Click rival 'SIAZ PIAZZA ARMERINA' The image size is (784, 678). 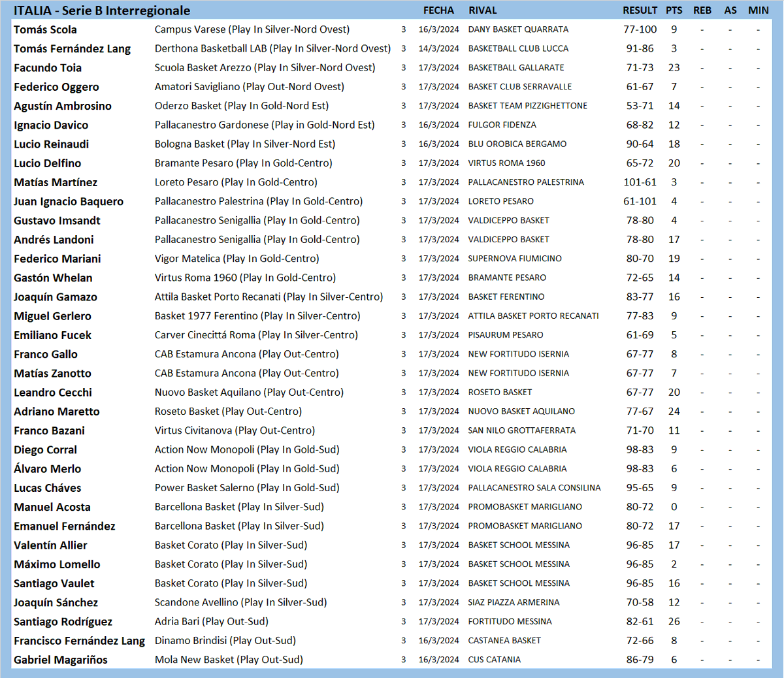514,602
